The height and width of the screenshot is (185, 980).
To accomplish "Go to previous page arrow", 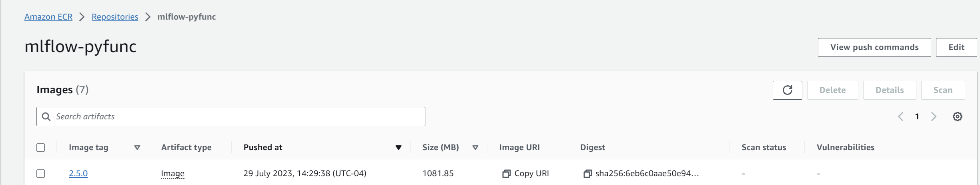I will 900,117.
